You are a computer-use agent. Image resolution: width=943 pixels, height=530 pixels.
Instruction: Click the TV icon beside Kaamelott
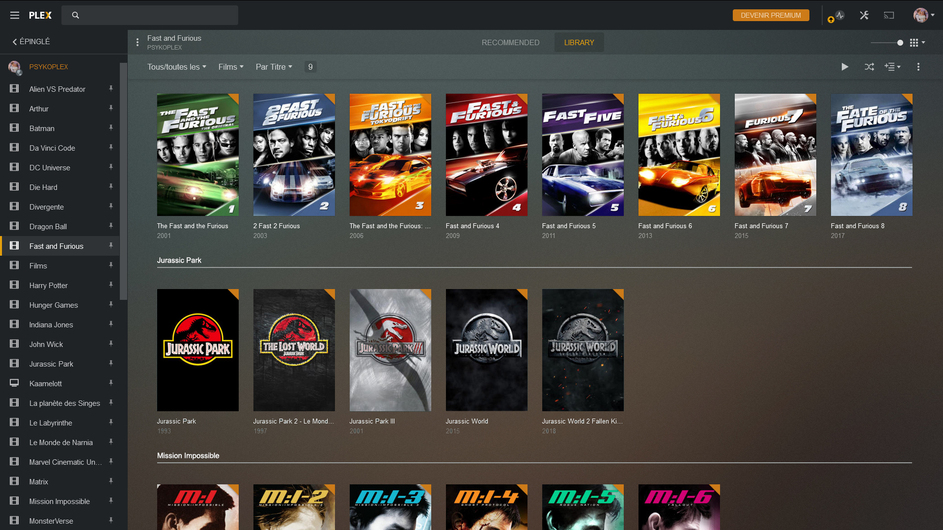[x=14, y=383]
